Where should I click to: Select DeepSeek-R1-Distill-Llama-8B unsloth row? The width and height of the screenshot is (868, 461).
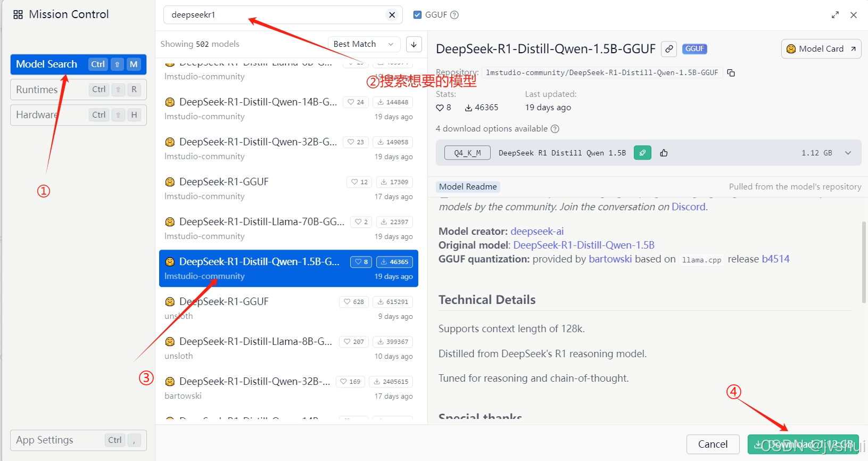coord(288,348)
